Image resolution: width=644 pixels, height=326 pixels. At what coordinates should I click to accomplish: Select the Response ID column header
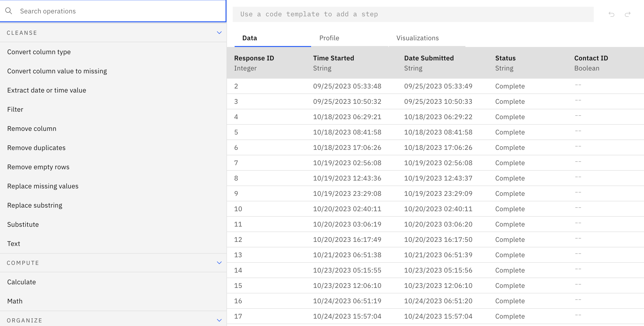[254, 58]
